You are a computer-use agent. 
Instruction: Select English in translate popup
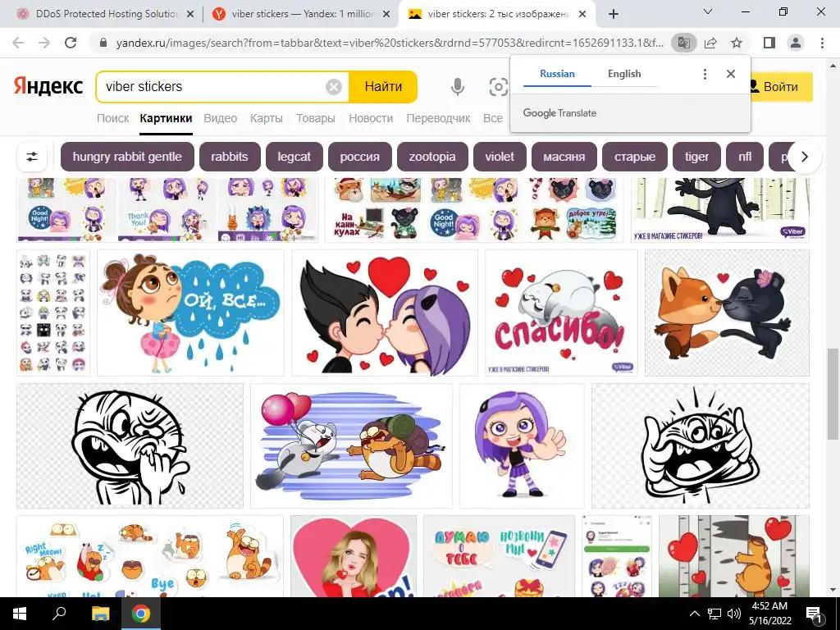[624, 74]
